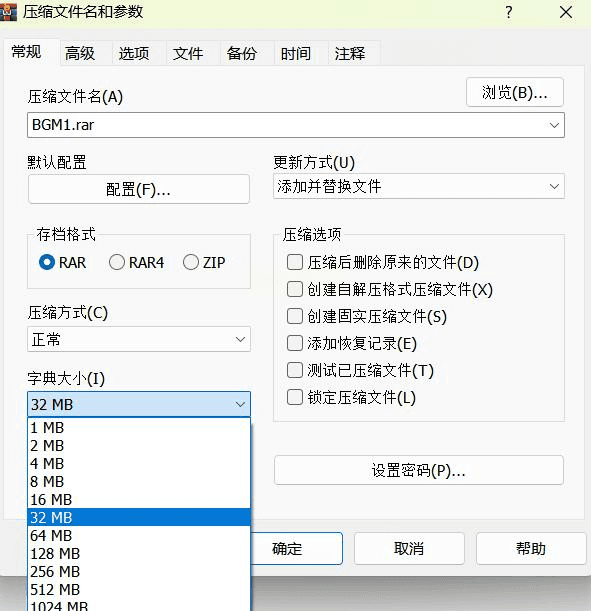The image size is (591, 611).
Task: Open the 备份 tab
Action: [242, 53]
